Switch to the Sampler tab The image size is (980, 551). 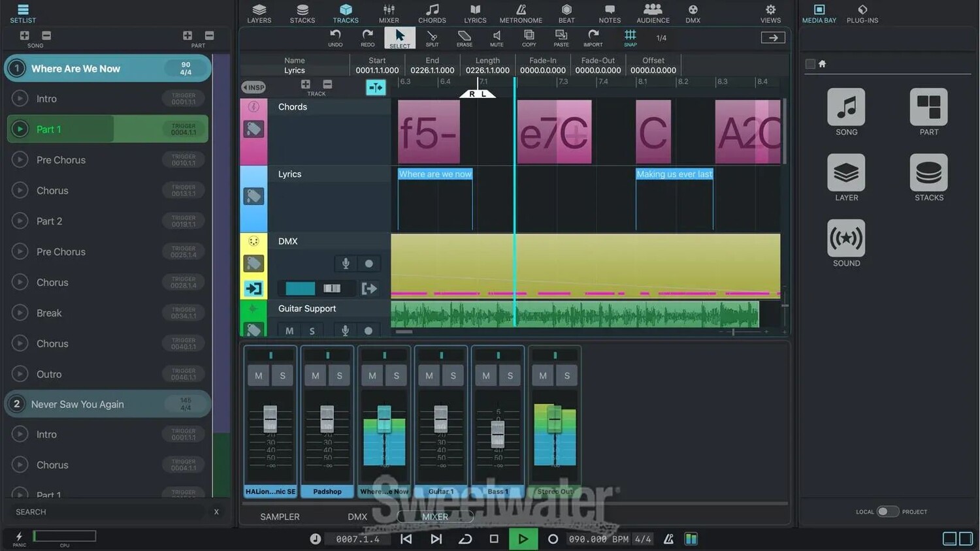(x=280, y=516)
